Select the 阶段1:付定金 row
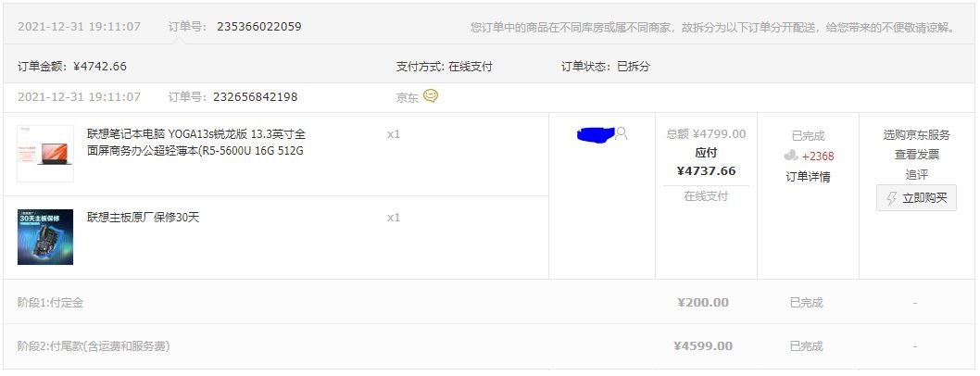The image size is (980, 376). [490, 302]
